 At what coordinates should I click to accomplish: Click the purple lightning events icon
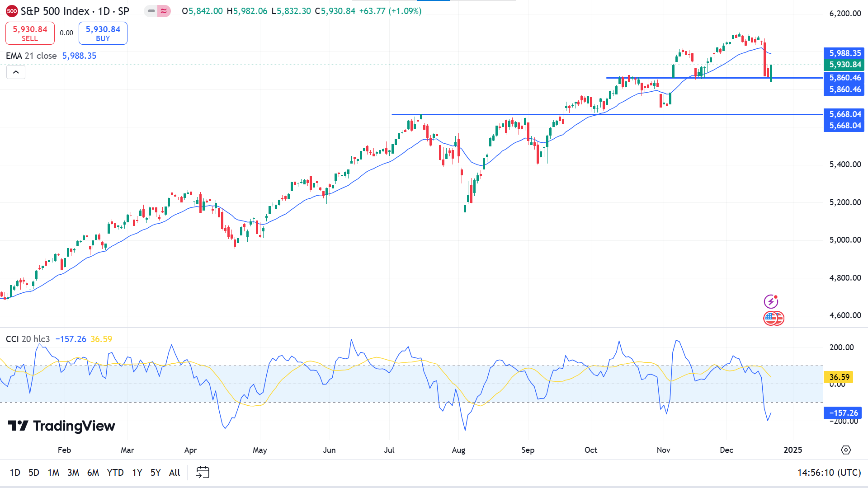tap(771, 301)
